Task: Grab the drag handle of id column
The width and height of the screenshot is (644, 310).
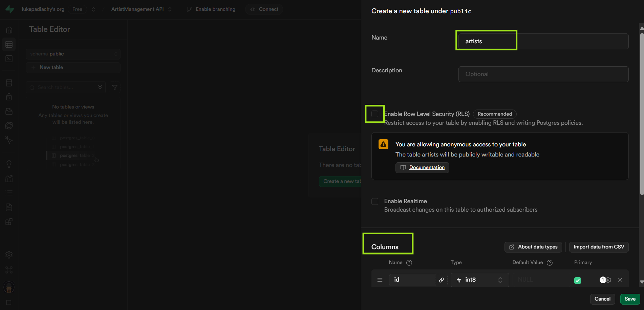Action: click(380, 280)
